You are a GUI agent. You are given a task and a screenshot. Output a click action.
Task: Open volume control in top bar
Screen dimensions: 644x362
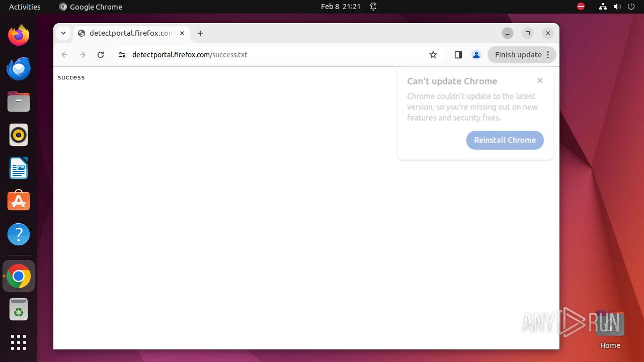[617, 7]
